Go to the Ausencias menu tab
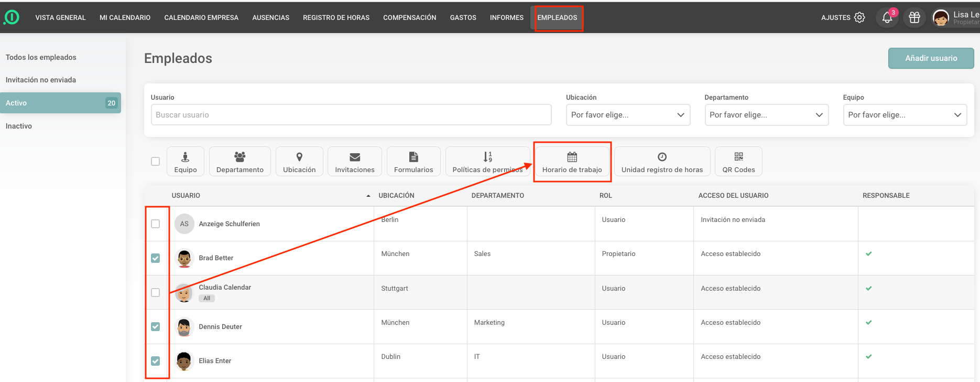The height and width of the screenshot is (382, 980). 270,18
